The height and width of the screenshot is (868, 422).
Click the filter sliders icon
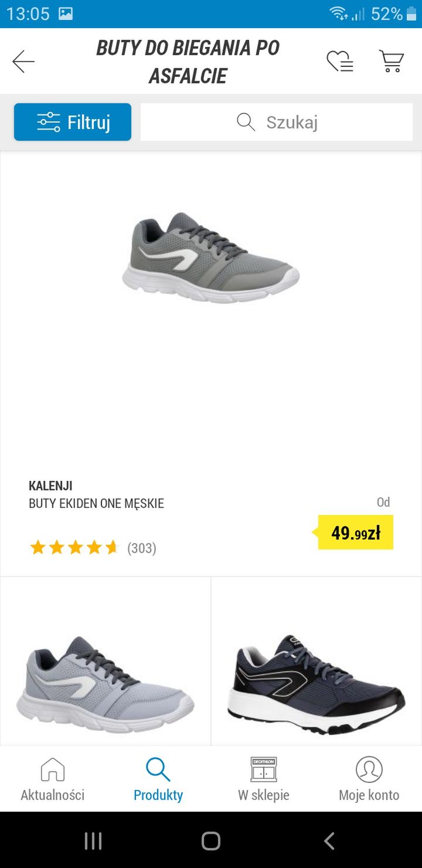tap(49, 122)
